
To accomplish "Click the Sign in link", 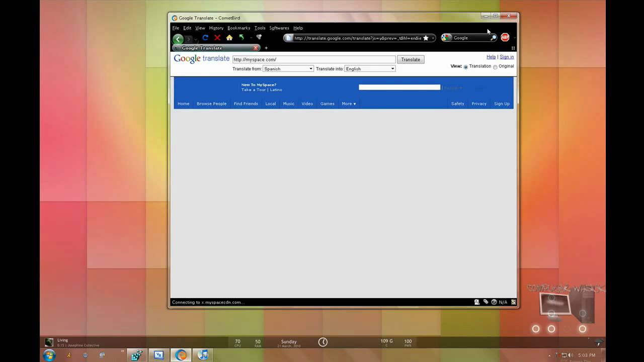I will 507,57.
